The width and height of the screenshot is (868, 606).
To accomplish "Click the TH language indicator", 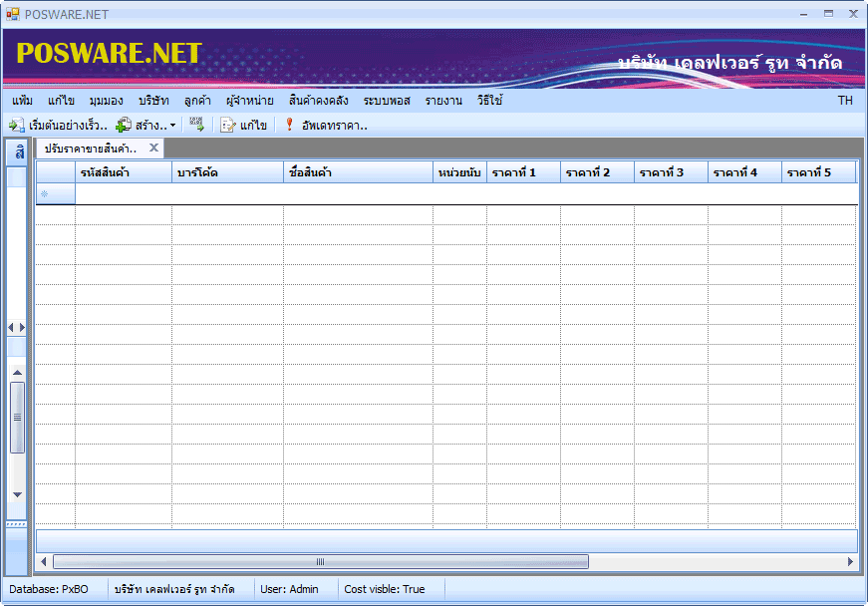I will pos(844,101).
